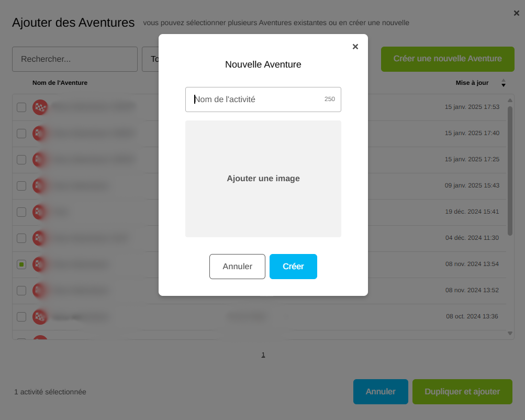Click the Créer button
This screenshot has width=525, height=420.
click(x=293, y=267)
